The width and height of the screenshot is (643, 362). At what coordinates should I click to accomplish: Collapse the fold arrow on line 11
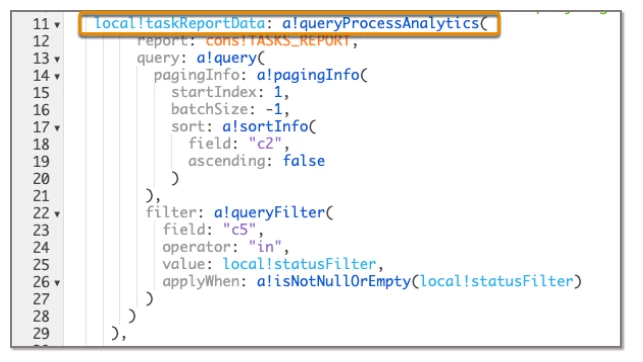tap(57, 25)
